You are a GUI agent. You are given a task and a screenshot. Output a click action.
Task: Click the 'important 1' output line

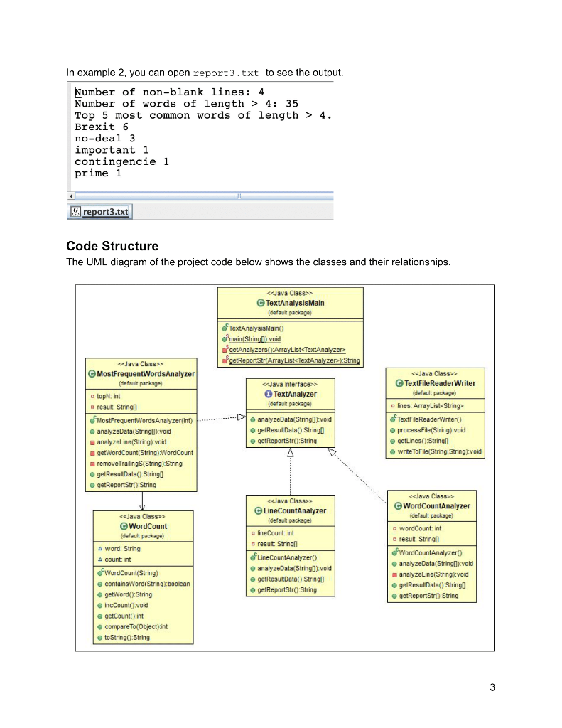coord(112,150)
